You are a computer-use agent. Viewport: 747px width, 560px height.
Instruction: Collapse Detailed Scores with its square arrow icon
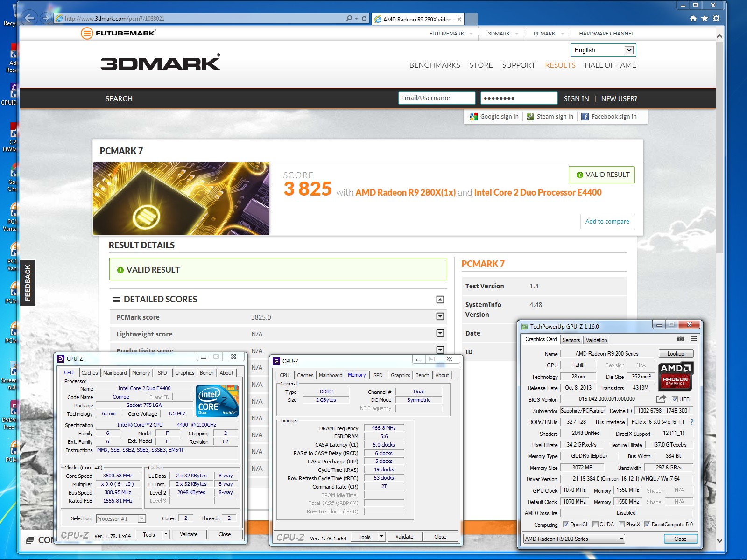pos(440,300)
